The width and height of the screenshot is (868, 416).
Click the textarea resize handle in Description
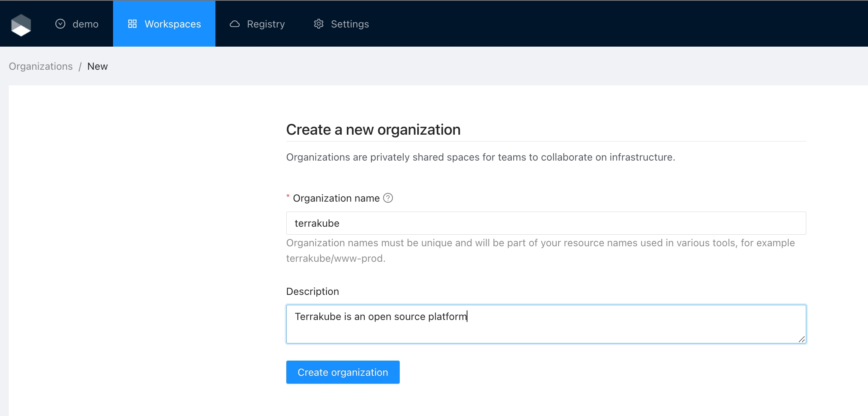pyautogui.click(x=802, y=339)
